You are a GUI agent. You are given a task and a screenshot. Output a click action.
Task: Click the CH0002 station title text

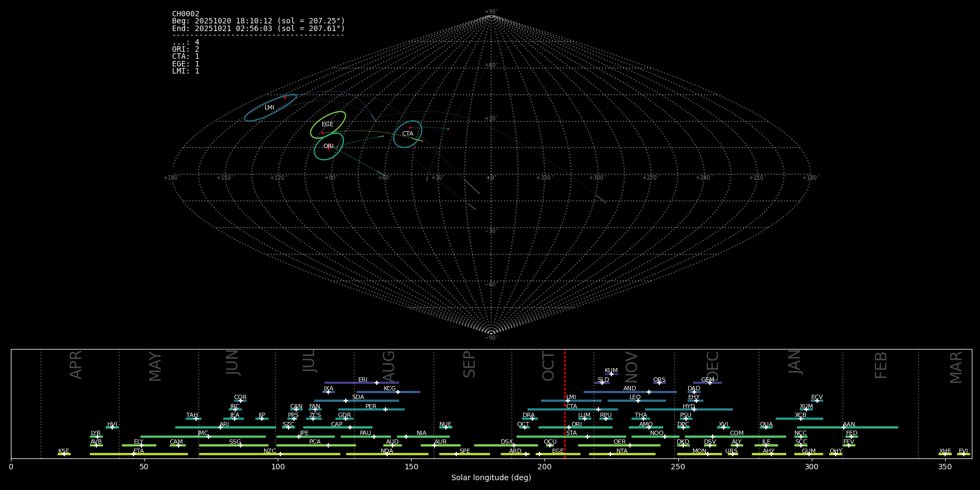click(x=186, y=14)
